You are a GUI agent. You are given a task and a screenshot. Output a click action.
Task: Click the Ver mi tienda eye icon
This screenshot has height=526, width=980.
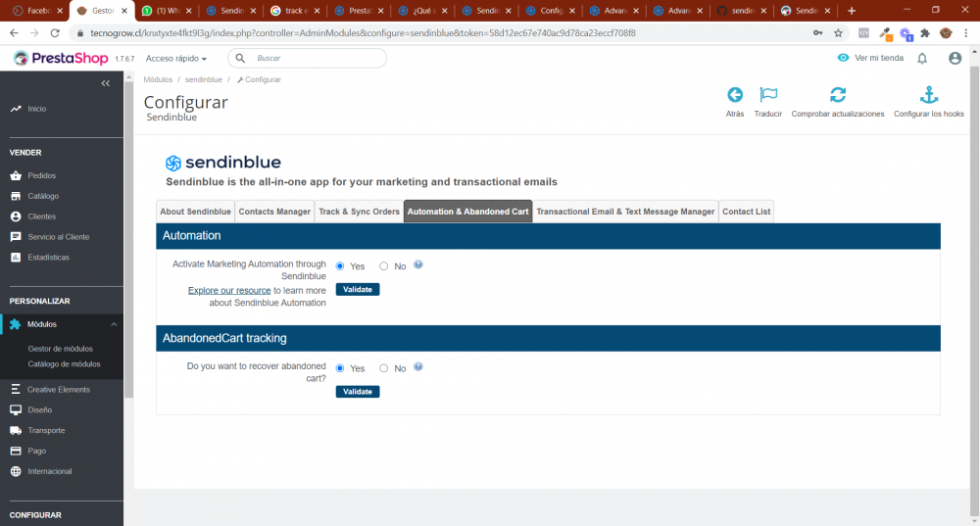click(843, 58)
